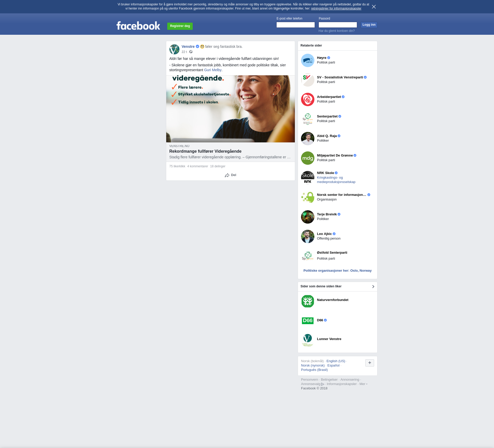Click the feeling emoji icon
Image resolution: width=494 pixels, height=448 pixels.
(202, 47)
